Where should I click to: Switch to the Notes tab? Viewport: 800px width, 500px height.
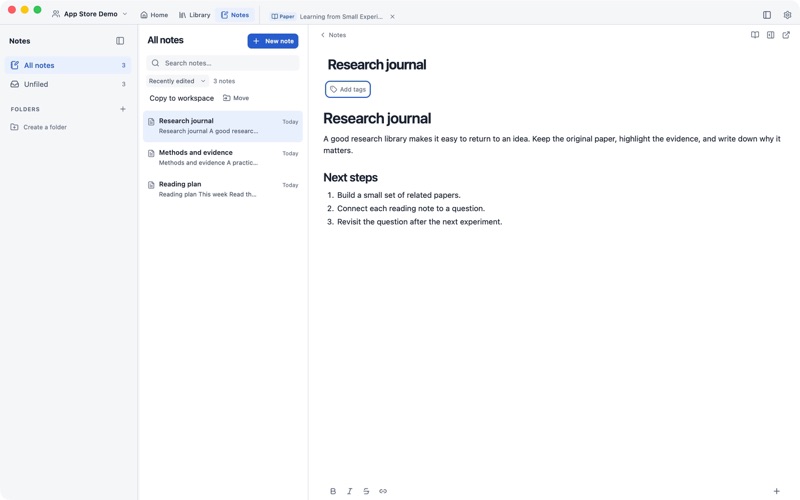235,15
